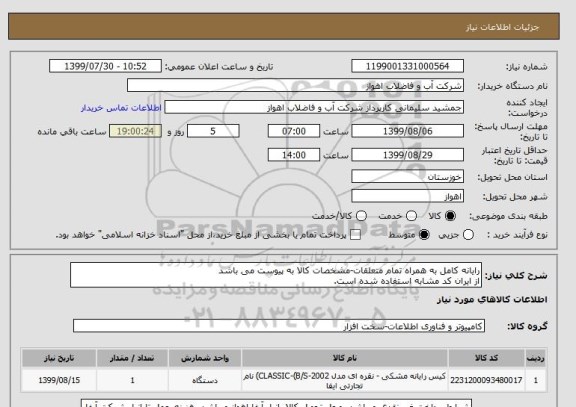Click the واحد شمارش column header

[x=205, y=358]
